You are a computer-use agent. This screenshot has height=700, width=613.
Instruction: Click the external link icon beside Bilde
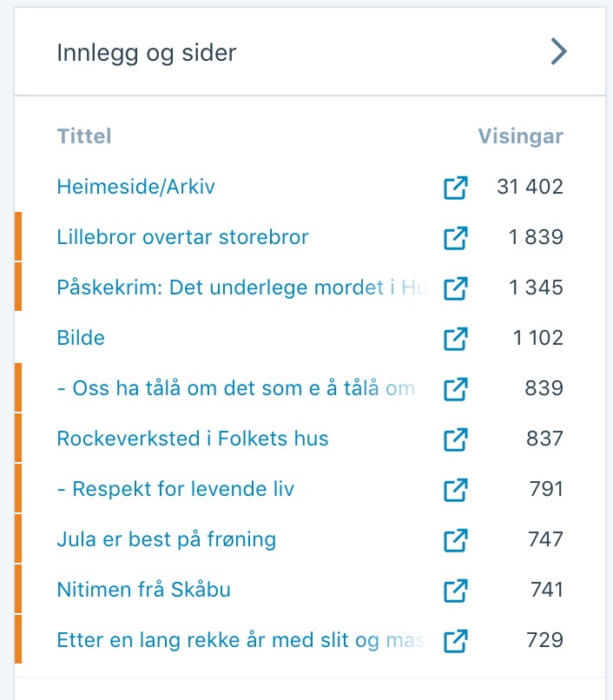pos(456,339)
